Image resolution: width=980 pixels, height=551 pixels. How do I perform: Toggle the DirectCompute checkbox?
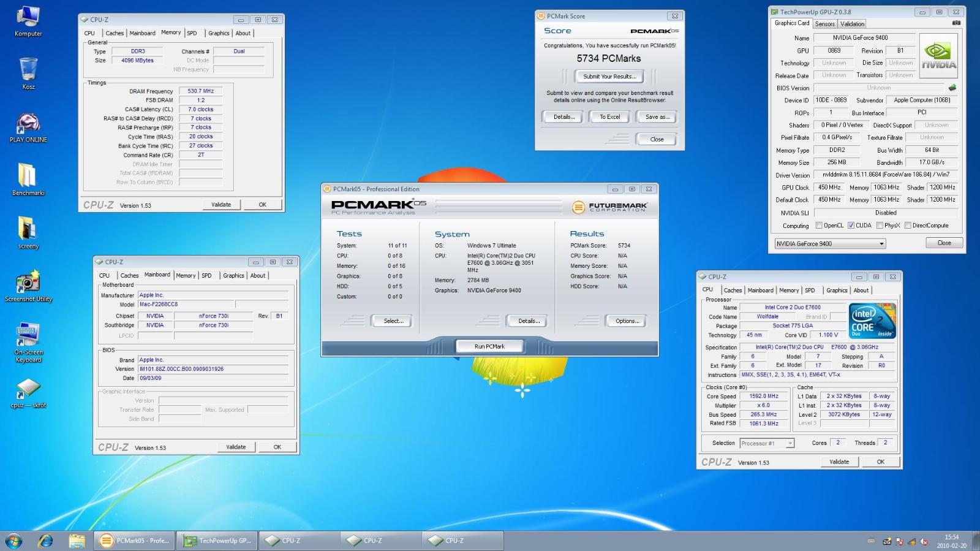pos(908,226)
